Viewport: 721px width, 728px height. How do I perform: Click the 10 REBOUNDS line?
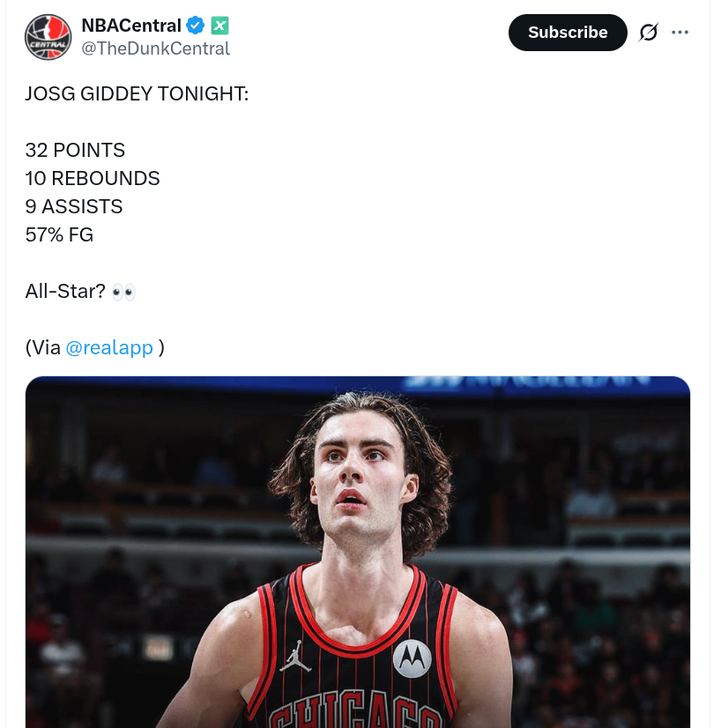coord(93,178)
